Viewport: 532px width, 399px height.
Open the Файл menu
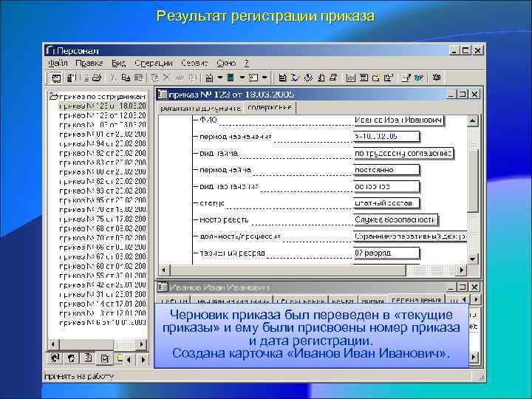point(58,63)
